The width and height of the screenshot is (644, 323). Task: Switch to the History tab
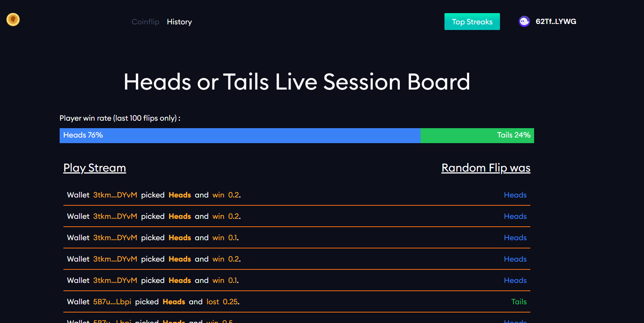point(179,22)
